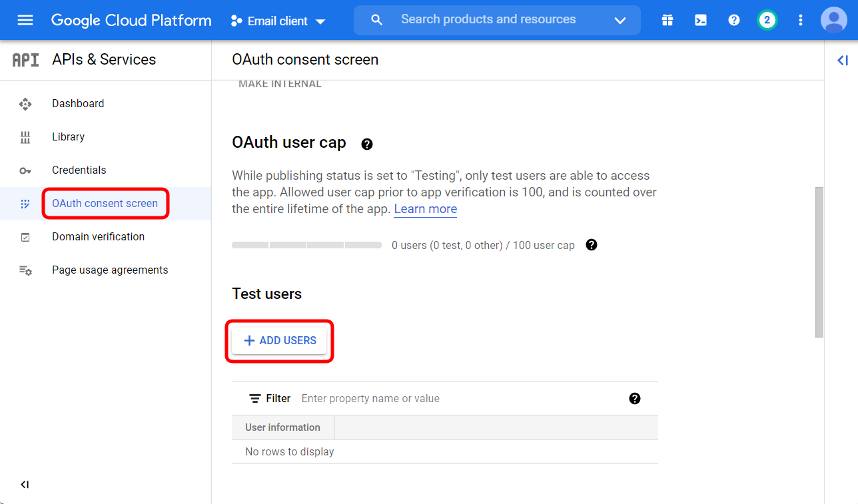Image resolution: width=858 pixels, height=504 pixels.
Task: Click the ADD USERS button
Action: tap(280, 341)
